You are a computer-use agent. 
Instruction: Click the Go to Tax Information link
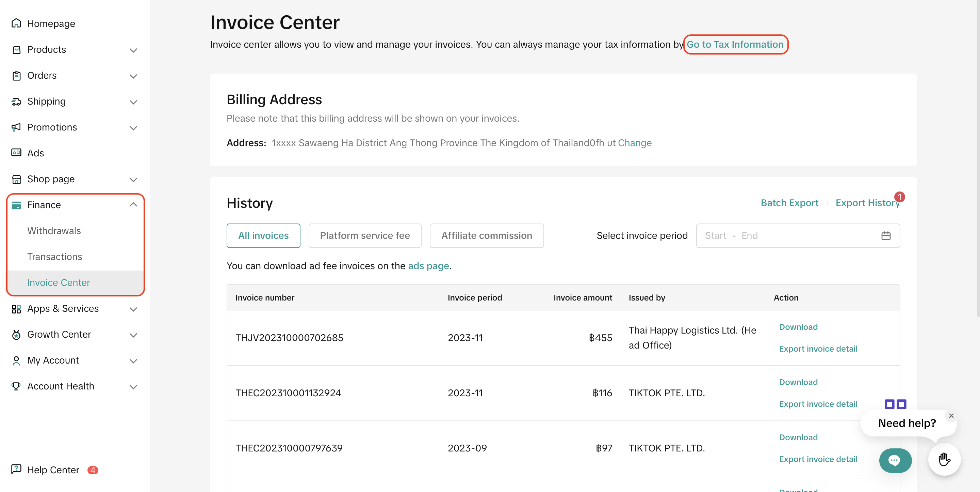(x=735, y=45)
